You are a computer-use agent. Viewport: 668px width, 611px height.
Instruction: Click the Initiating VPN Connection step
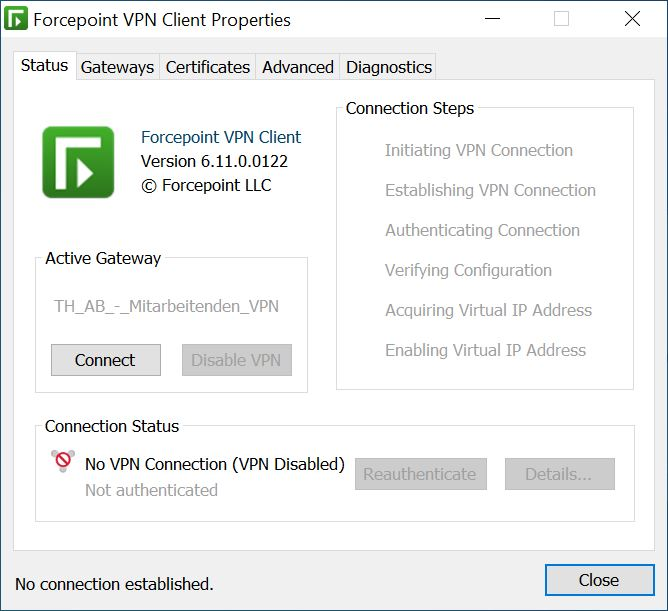[479, 150]
